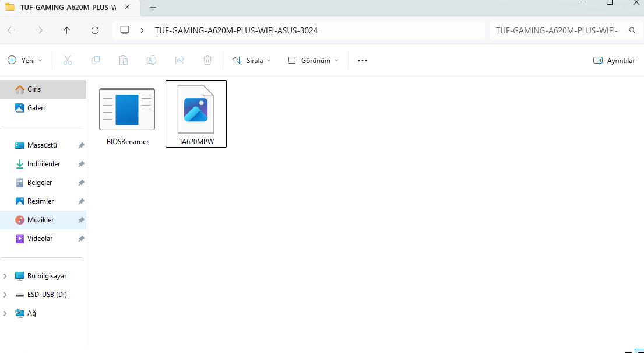Open the Görünüm view dropdown

tap(314, 61)
